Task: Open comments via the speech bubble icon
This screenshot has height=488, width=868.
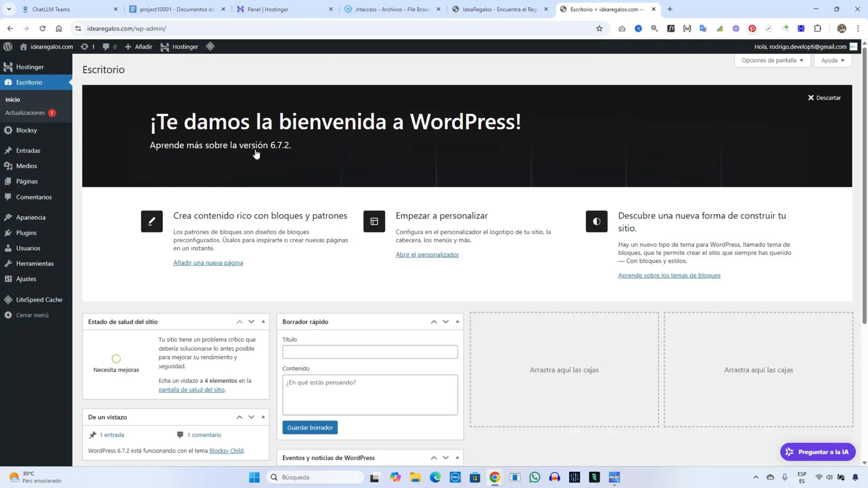Action: click(x=107, y=47)
